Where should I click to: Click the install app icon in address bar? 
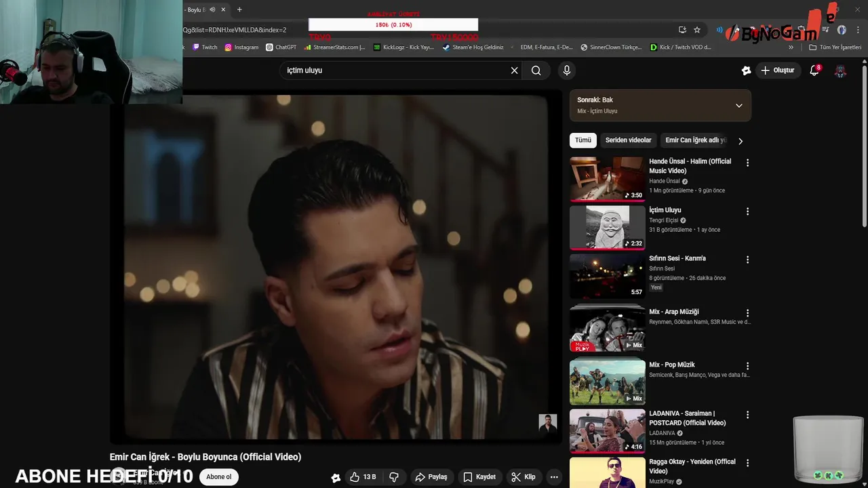pyautogui.click(x=682, y=30)
